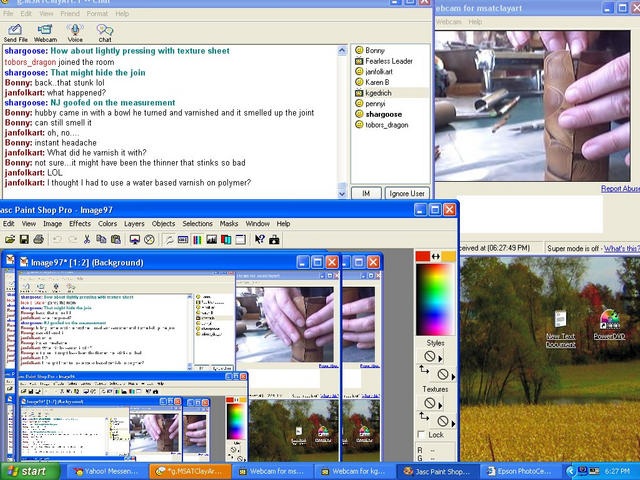Open Layers menu in Paint Shop Pro
Screen dimensions: 640x480
pos(134,224)
